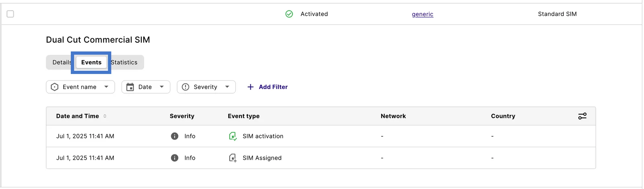Click the date in SIM Assigned row
This screenshot has width=644, height=189.
[x=85, y=158]
